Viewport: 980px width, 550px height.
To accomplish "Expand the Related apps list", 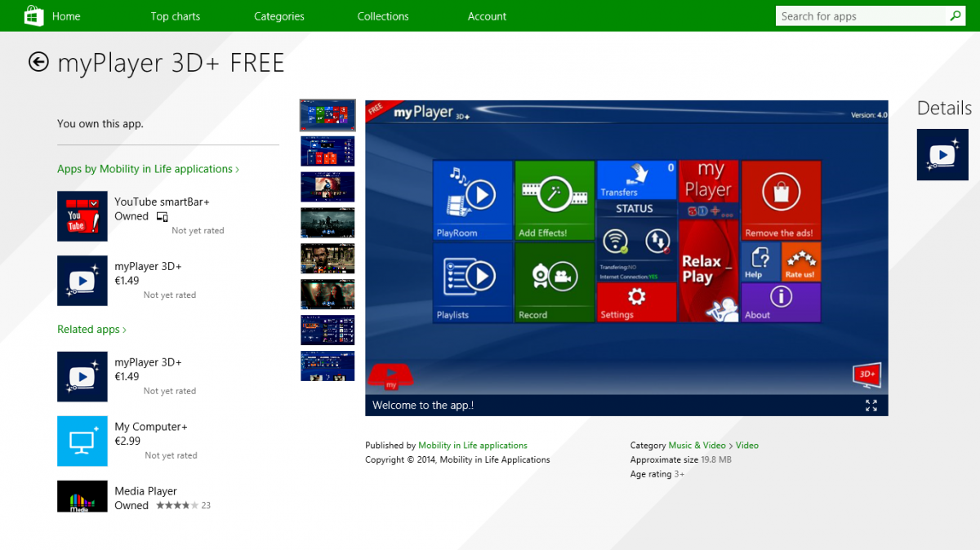I will 91,330.
